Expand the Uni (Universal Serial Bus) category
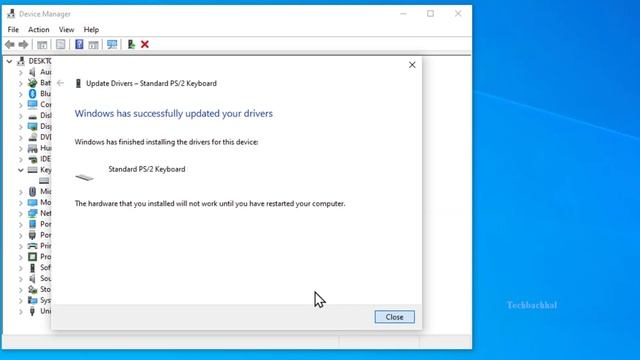Image resolution: width=640 pixels, height=360 pixels. click(x=20, y=311)
